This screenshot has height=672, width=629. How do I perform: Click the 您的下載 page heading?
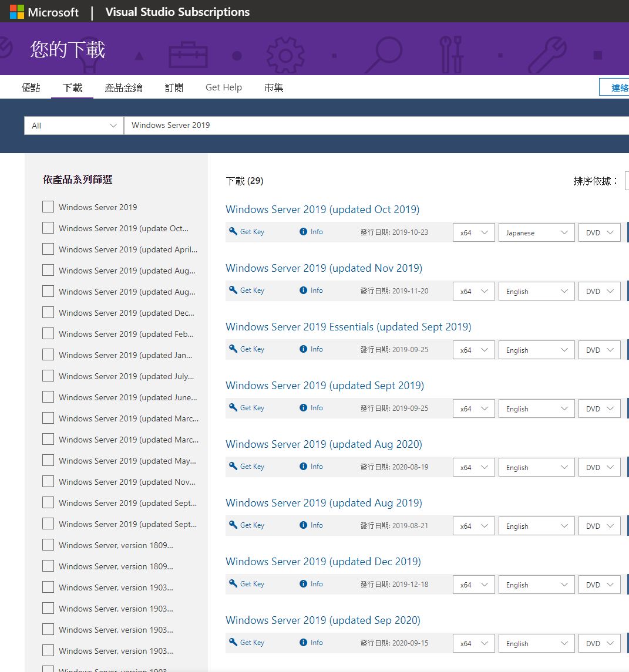click(x=68, y=49)
